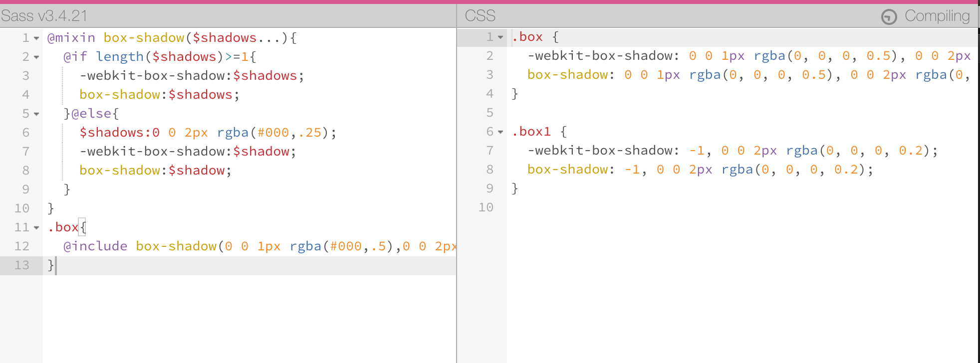
Task: Collapse the @else block fold arrow line 5
Action: click(x=36, y=114)
